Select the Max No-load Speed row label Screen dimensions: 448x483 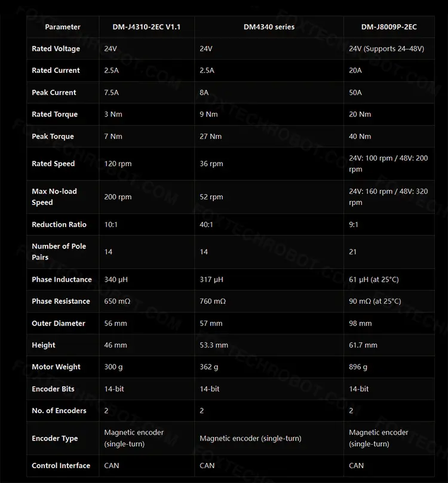coord(54,197)
